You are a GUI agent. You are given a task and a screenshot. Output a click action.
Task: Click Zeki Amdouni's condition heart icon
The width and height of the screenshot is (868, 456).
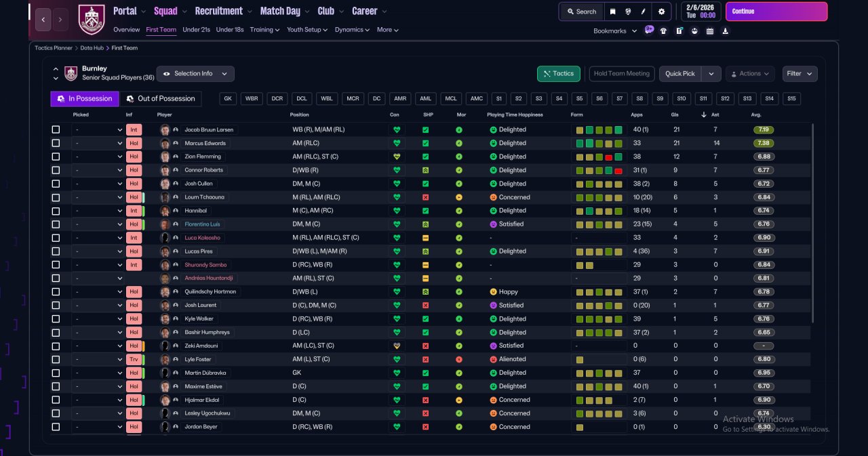(397, 346)
